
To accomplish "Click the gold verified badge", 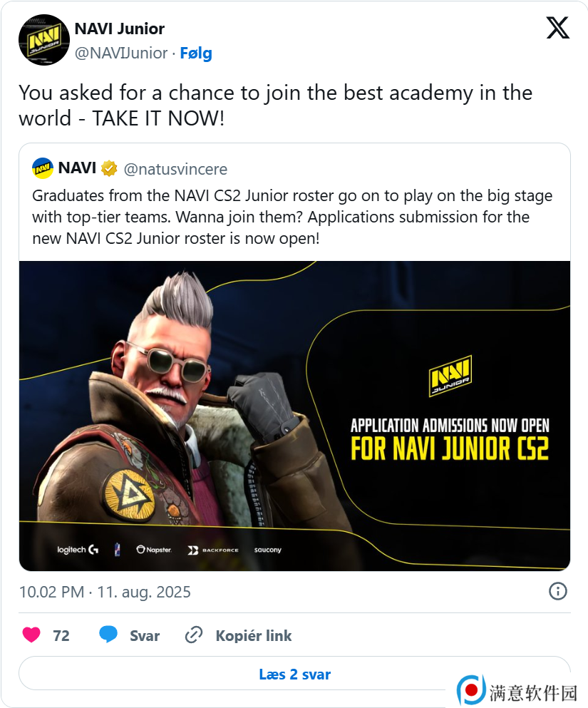I will pyautogui.click(x=109, y=169).
